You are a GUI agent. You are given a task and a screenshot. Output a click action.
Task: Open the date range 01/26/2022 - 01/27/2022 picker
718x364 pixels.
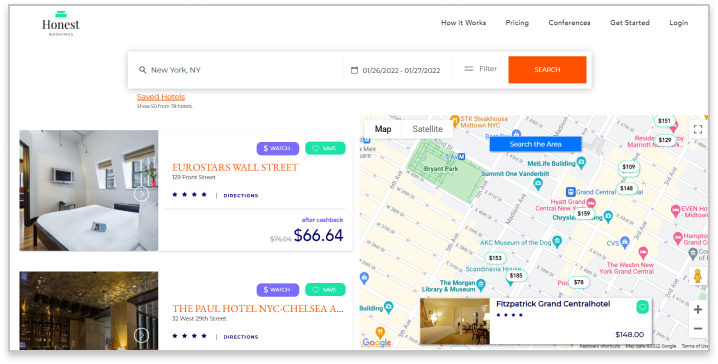[401, 71]
